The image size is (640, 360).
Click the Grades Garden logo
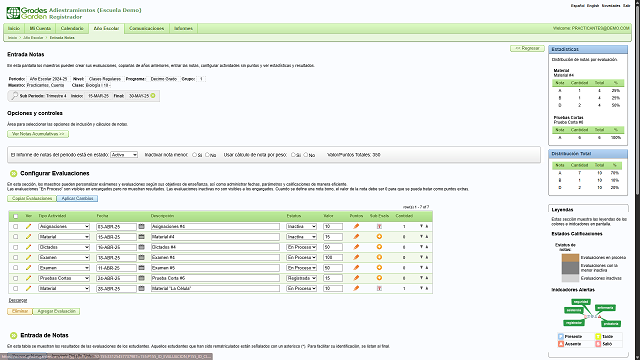[27, 13]
